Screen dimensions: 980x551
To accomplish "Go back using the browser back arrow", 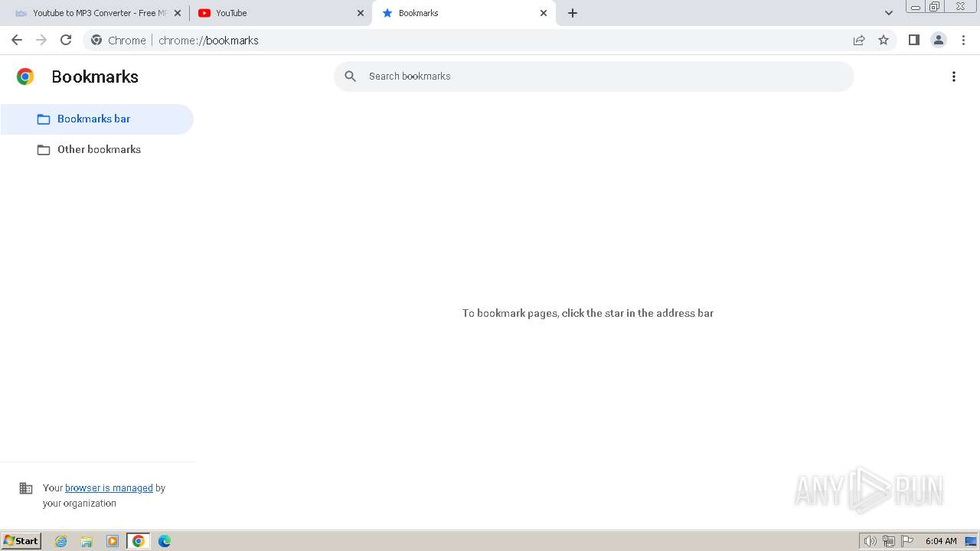I will [x=17, y=40].
